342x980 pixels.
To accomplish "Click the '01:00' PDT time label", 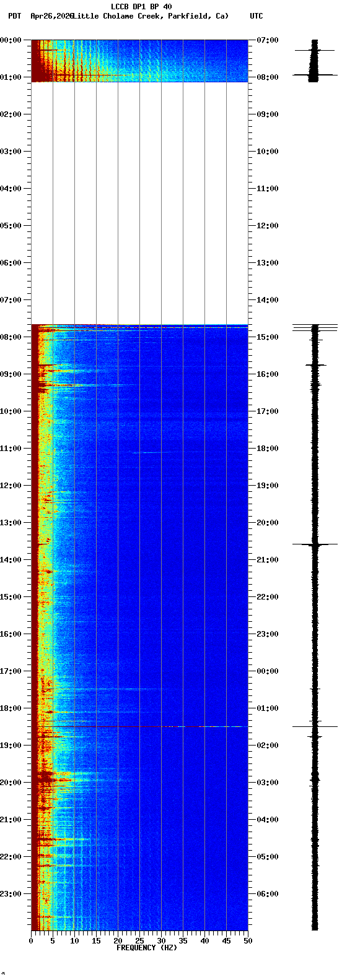I will pos(11,77).
